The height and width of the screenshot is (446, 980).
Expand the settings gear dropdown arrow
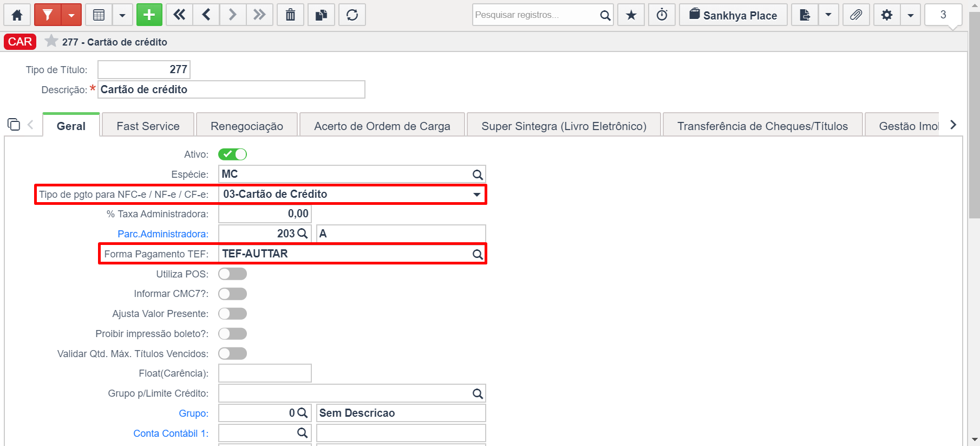click(911, 15)
